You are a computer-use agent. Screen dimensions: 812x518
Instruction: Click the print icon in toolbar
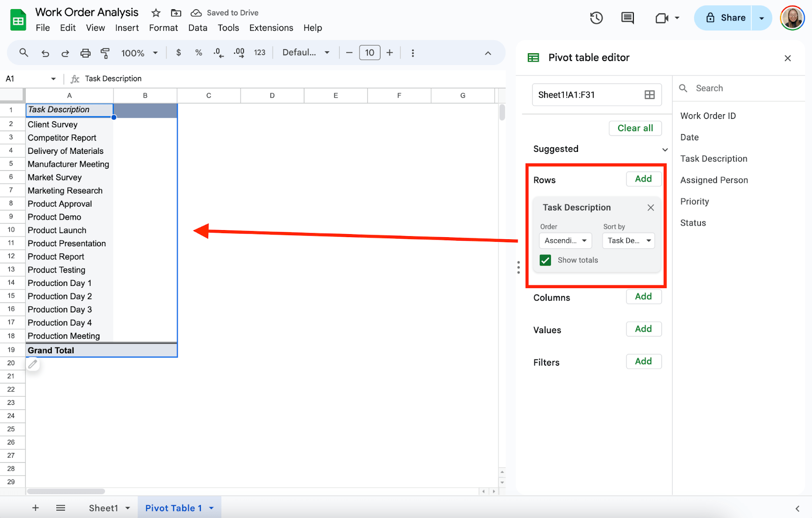(85, 53)
